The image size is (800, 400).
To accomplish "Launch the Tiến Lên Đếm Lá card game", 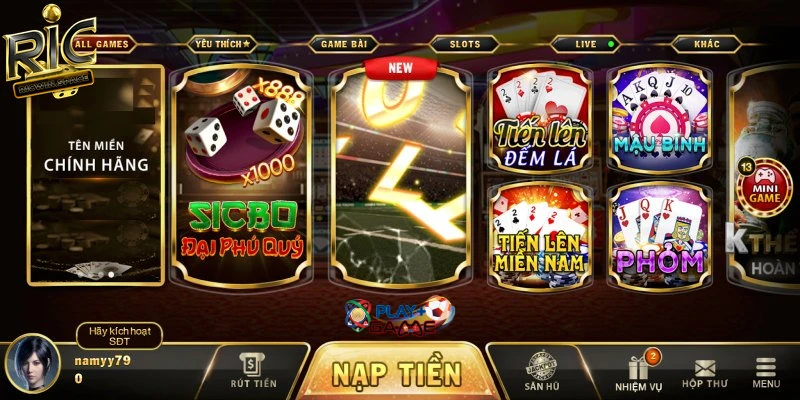I will pos(540,119).
